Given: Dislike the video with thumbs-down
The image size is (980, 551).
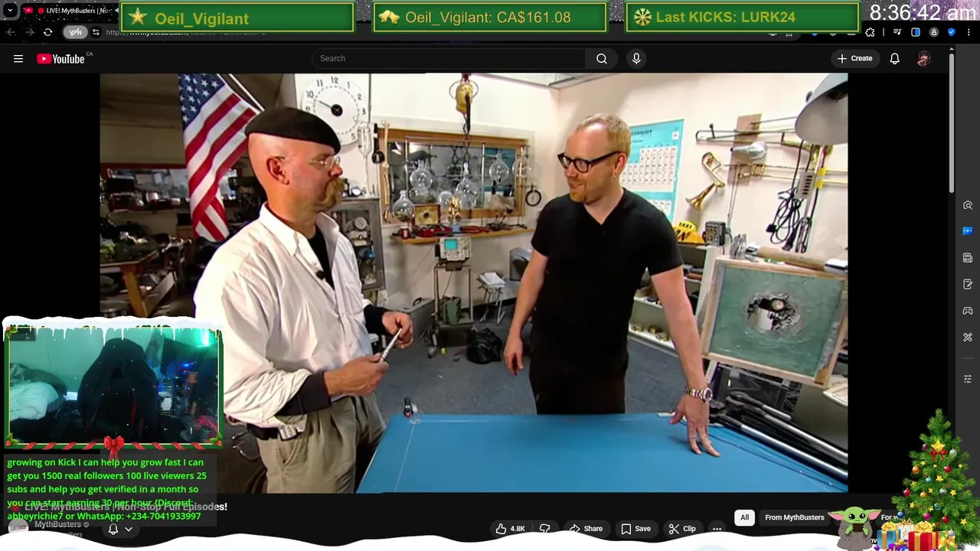Looking at the screenshot, I should coord(545,529).
